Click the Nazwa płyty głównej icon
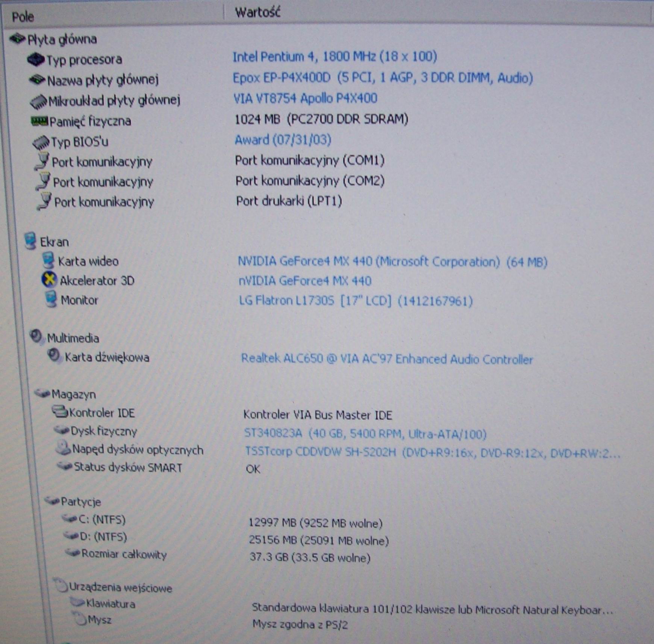The image size is (654, 644). 38,80
